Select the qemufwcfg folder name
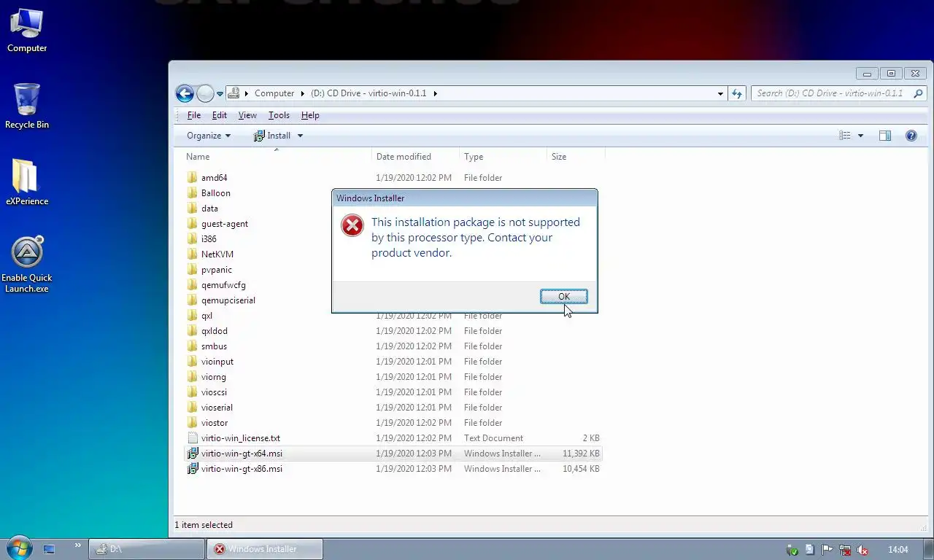 (x=223, y=285)
